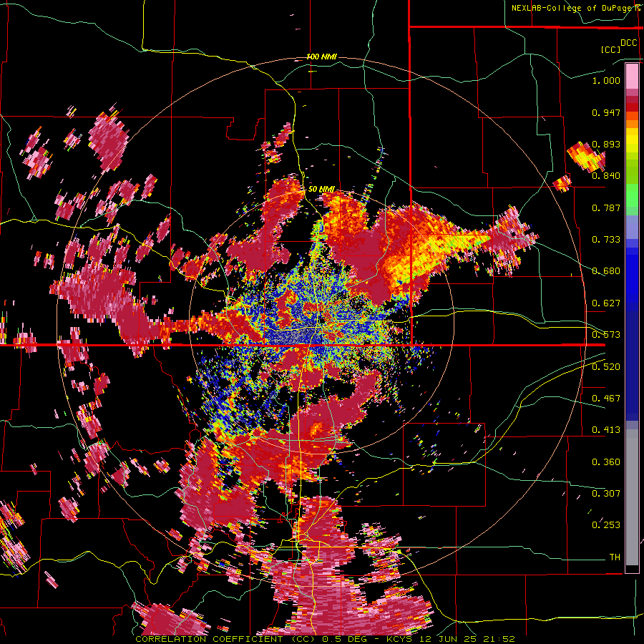Image resolution: width=644 pixels, height=644 pixels.
Task: Select the 0.680 scale value
Action: click(606, 271)
